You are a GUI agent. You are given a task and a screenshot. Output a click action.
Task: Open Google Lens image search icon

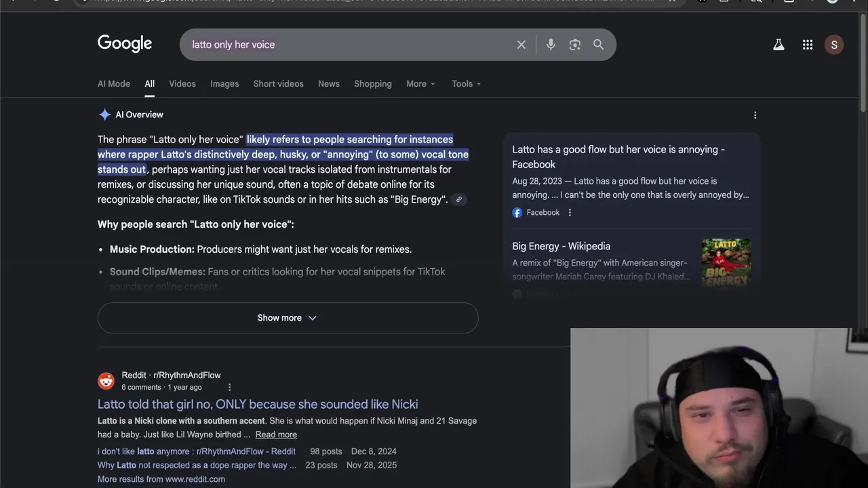(575, 45)
